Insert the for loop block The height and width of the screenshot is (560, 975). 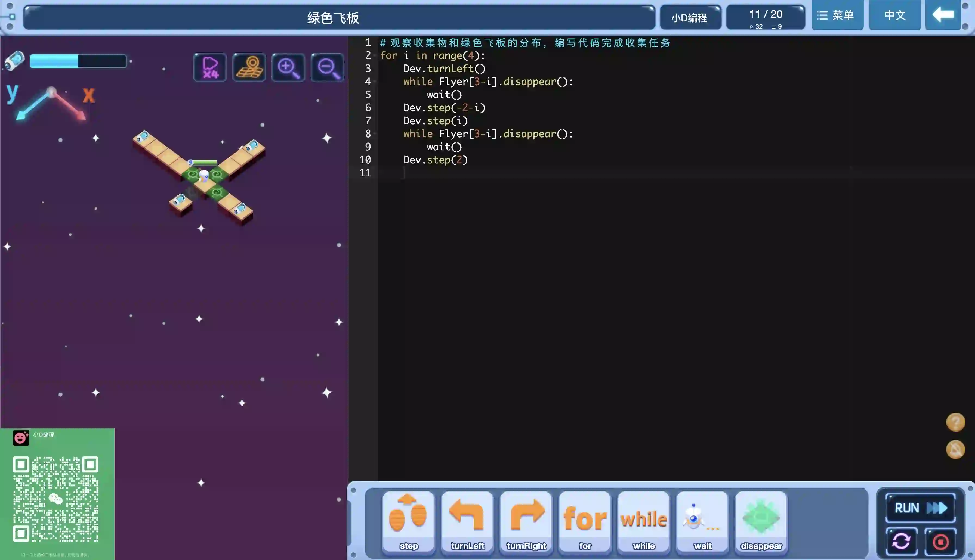[585, 522]
